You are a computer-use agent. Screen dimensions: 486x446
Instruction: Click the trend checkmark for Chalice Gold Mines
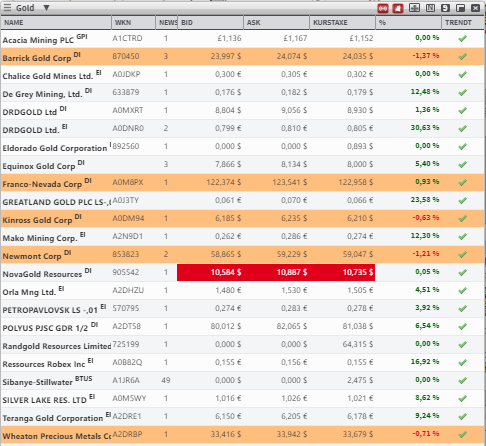pyautogui.click(x=462, y=75)
